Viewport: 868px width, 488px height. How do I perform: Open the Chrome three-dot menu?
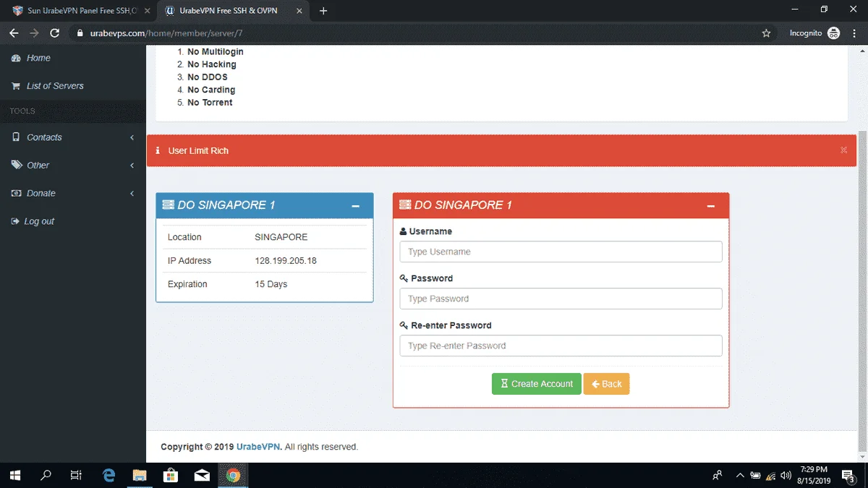[x=856, y=33]
